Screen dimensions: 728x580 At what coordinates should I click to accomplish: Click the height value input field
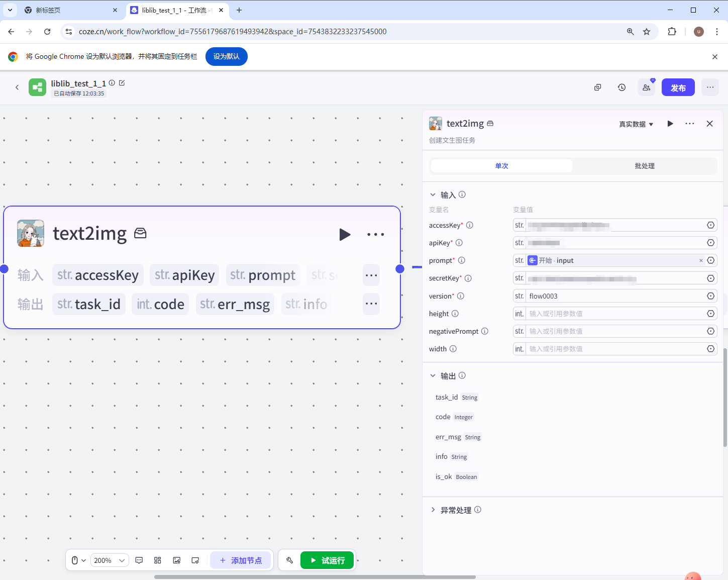[615, 314]
